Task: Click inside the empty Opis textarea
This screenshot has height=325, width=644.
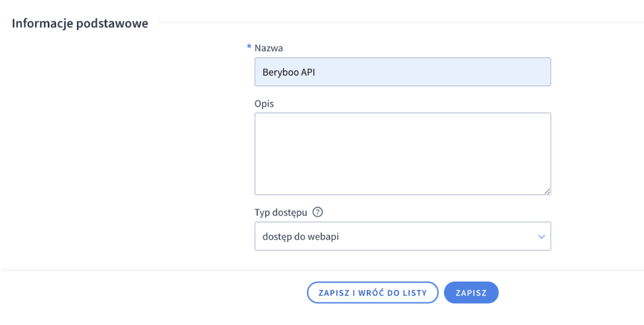Action: [402, 154]
